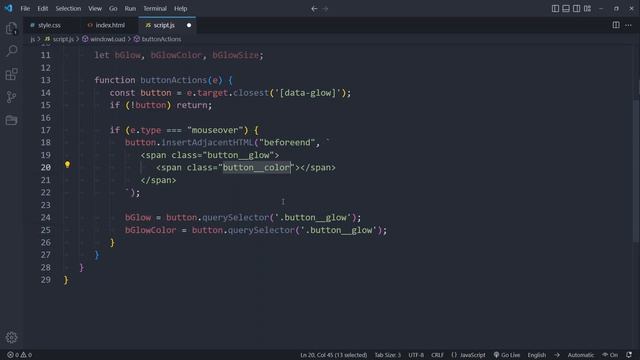
Task: Open the File menu
Action: click(x=25, y=9)
